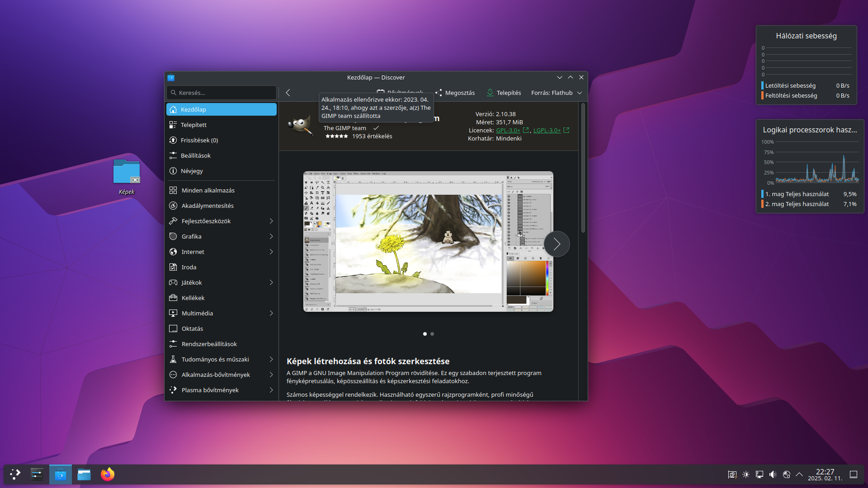Open the GIMP screenshot thumbnail
Viewport: 868px width, 488px height.
pyautogui.click(x=428, y=241)
